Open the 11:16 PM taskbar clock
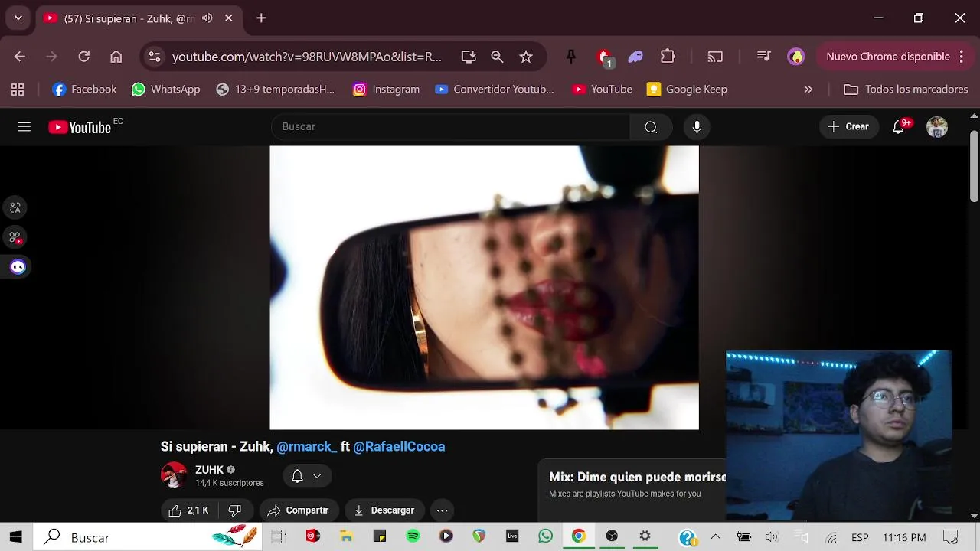980x551 pixels. click(x=904, y=537)
